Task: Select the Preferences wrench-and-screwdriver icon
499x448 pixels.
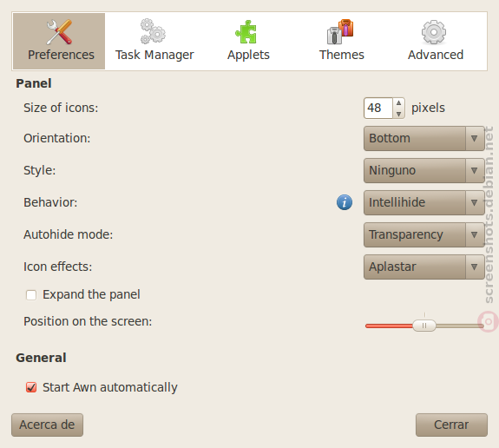Action: tap(59, 32)
